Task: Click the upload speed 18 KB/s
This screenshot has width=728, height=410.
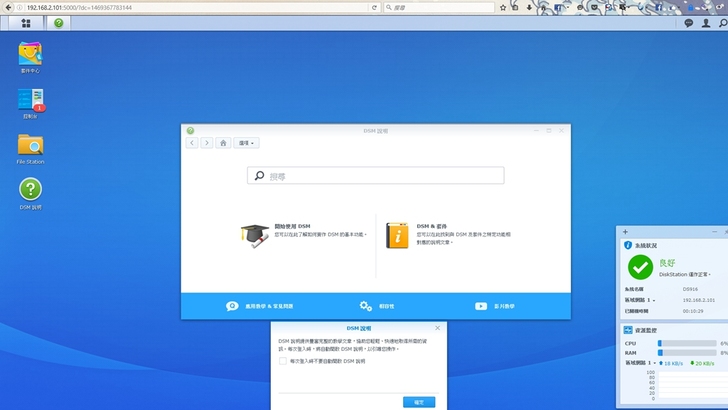Action: 671,363
